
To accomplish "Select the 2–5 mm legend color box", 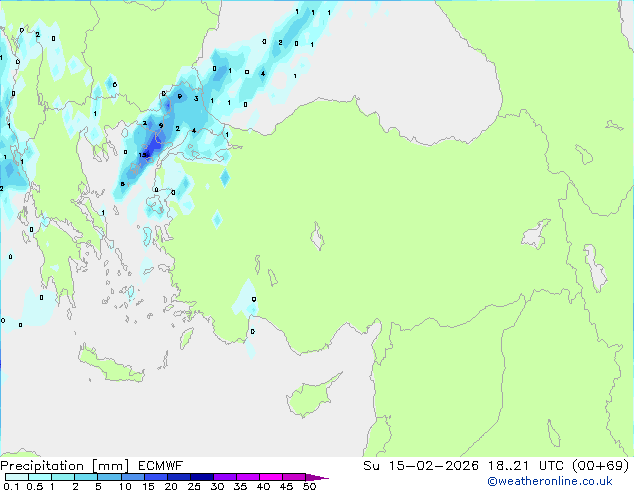I will (86, 477).
